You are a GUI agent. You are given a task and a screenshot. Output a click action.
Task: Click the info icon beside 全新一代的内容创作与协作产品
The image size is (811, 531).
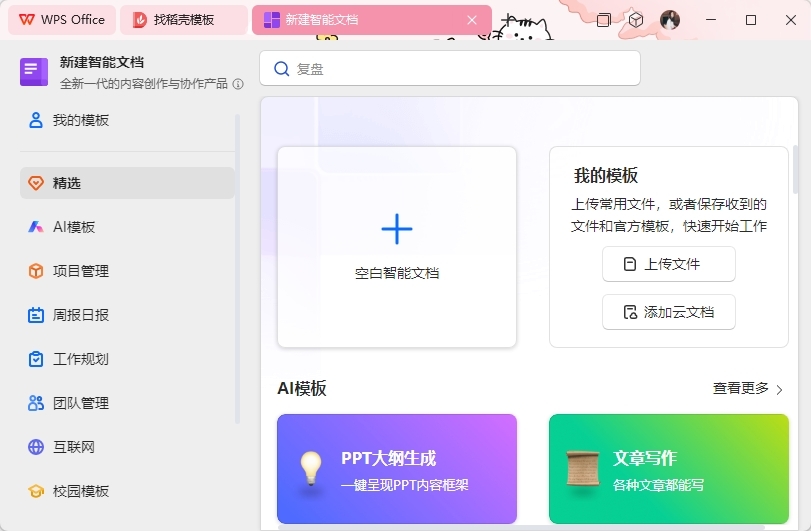[x=238, y=84]
